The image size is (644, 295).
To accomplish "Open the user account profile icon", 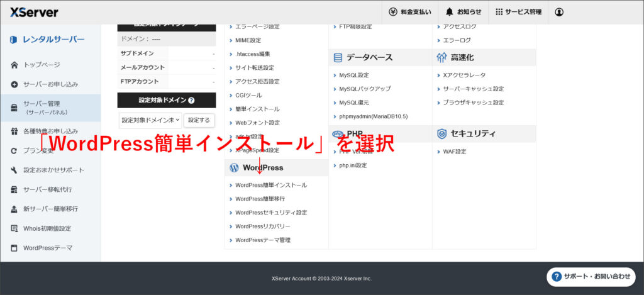I will pyautogui.click(x=559, y=12).
